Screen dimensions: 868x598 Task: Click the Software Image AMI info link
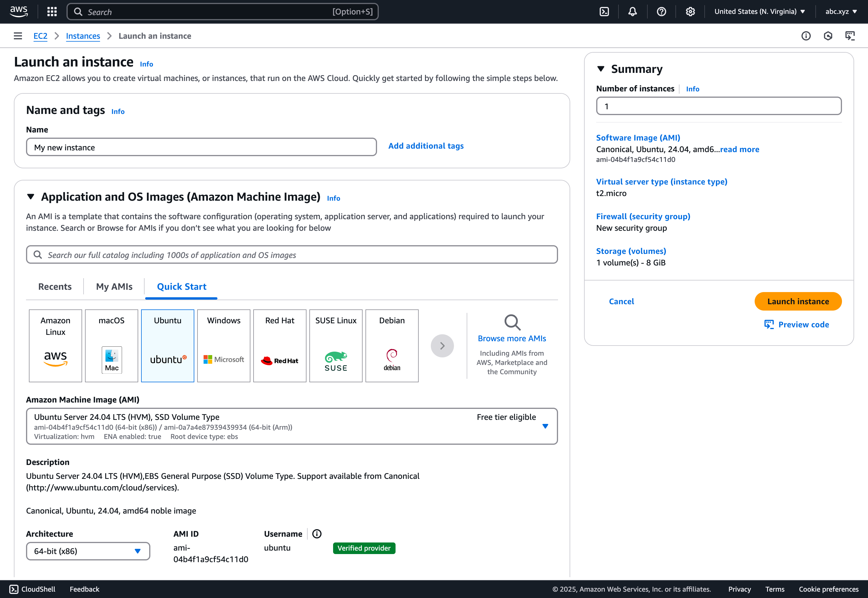[638, 137]
